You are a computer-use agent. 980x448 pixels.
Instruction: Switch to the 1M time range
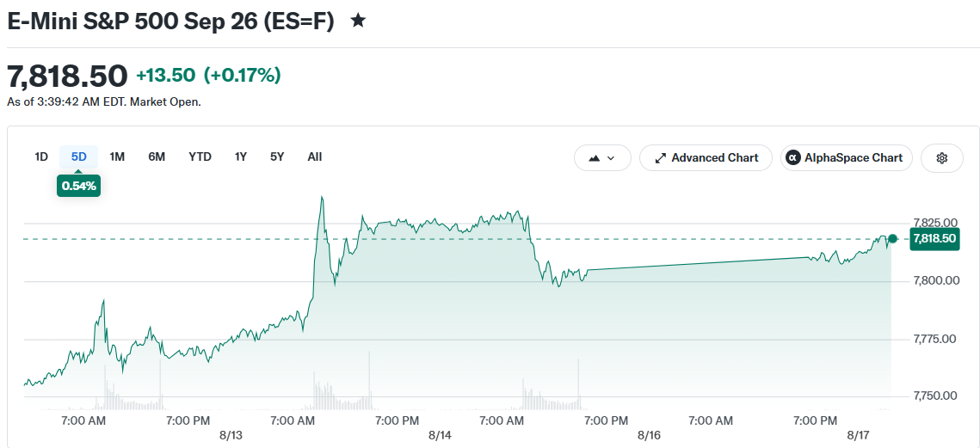pyautogui.click(x=117, y=156)
